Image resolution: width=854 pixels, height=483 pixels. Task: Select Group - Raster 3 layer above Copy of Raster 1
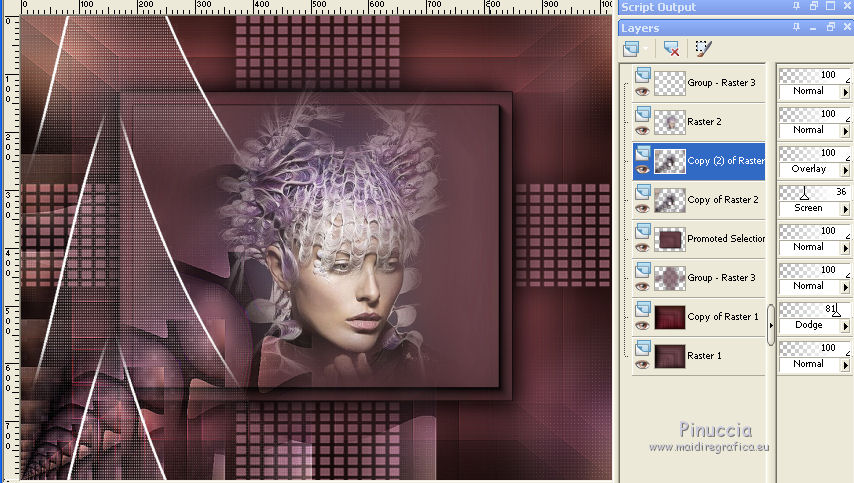(721, 278)
